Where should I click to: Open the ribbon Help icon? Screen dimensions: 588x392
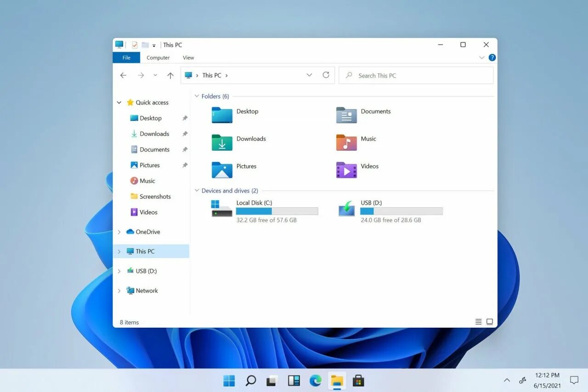coord(492,58)
